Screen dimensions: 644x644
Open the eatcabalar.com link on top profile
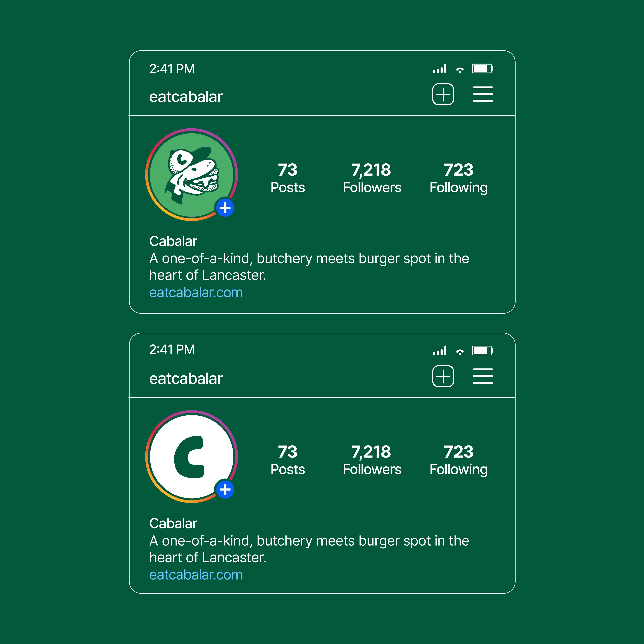tap(196, 292)
